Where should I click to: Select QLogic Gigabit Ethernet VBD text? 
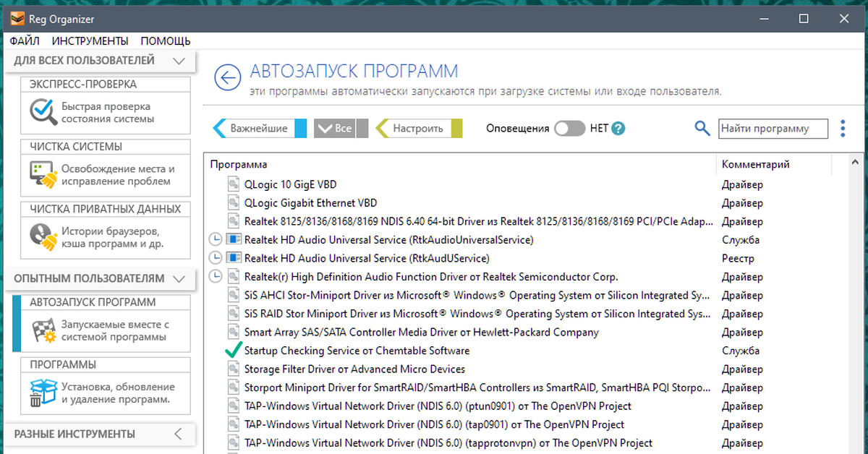click(310, 202)
